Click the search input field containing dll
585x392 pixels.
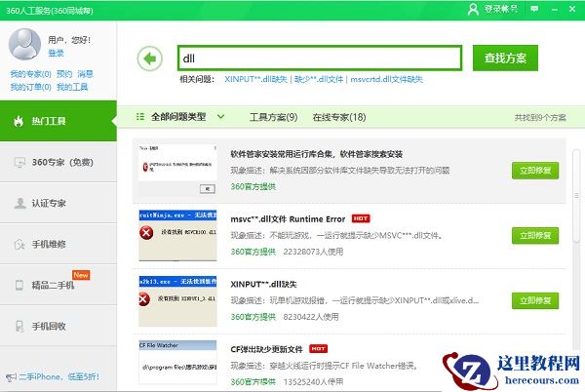click(x=320, y=59)
